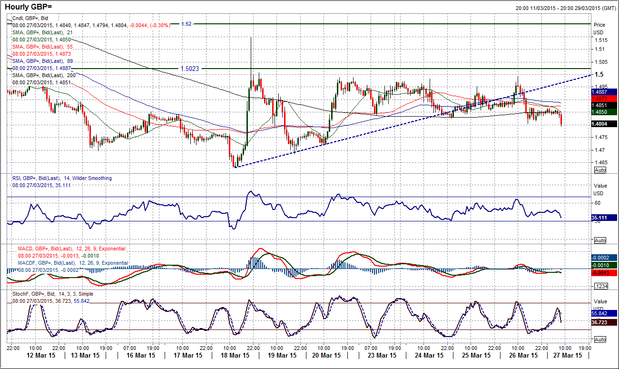The image size is (619, 369).
Task: Click the chart date range text at top right
Action: click(565, 8)
